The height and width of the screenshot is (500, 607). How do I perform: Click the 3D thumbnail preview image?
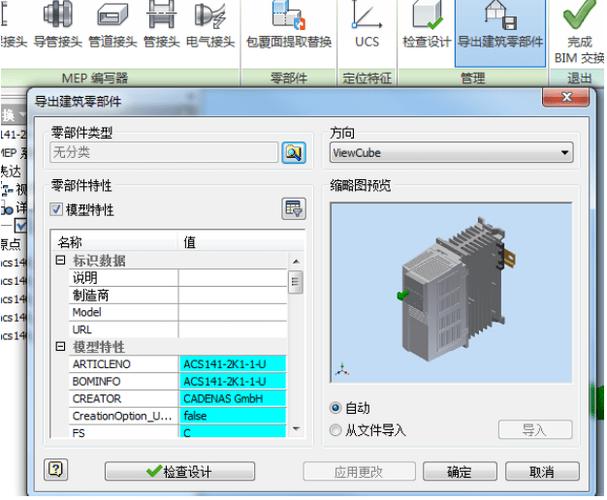(x=451, y=293)
